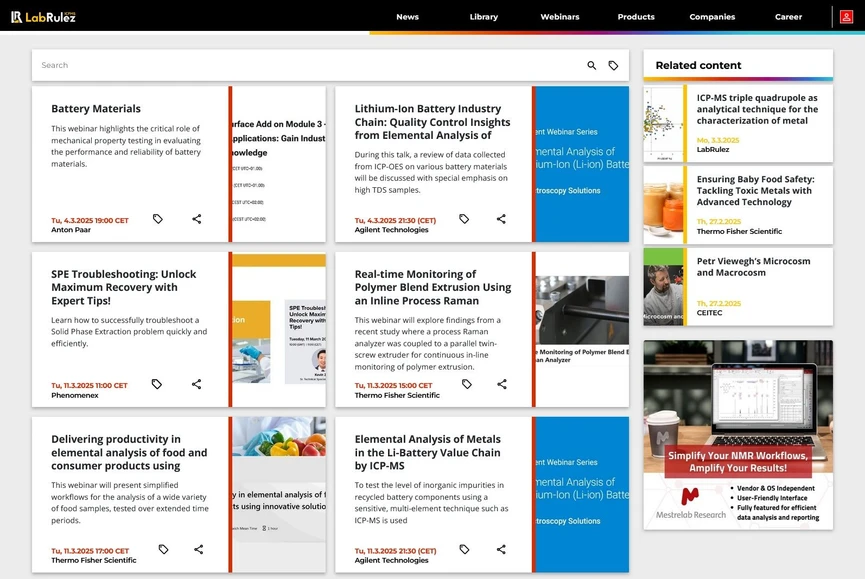Click the Mestrelab NMR Workflows advertisement
865x579 pixels.
click(738, 435)
